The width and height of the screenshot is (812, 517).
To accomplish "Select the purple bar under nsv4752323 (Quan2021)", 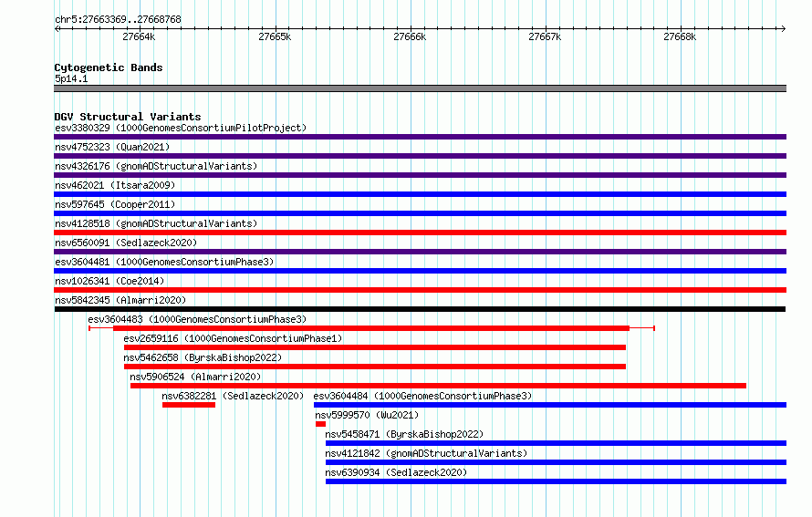I will 420,156.
